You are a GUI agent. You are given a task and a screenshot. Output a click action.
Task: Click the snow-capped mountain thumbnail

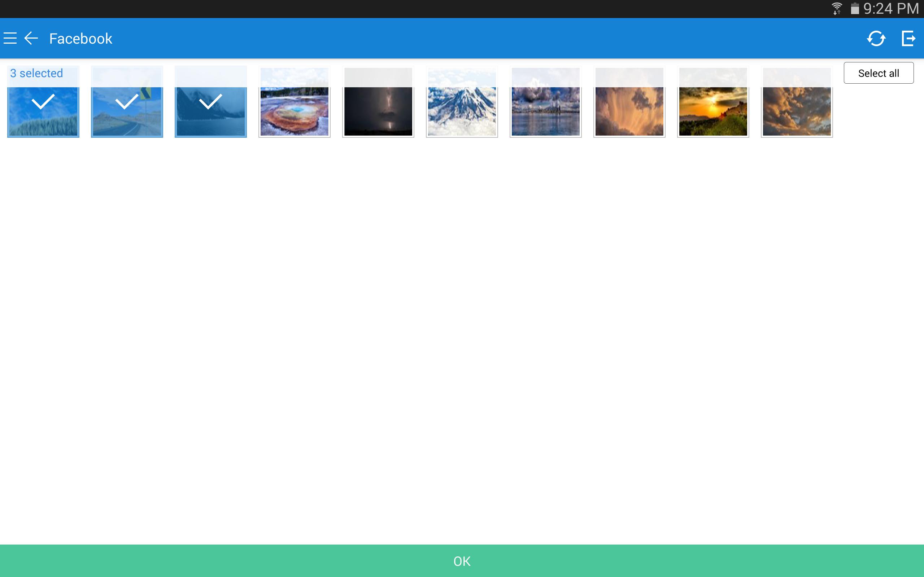pyautogui.click(x=462, y=102)
